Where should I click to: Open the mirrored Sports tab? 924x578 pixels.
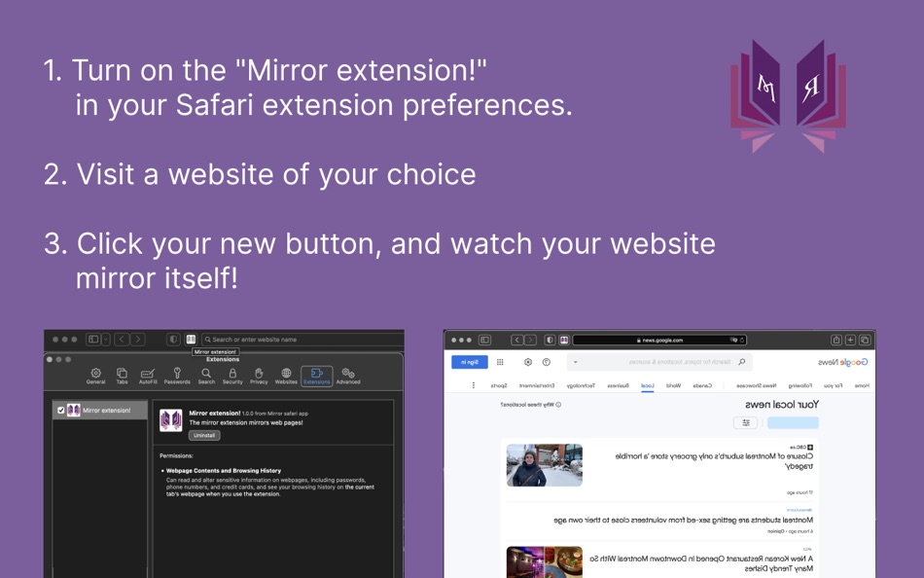pyautogui.click(x=499, y=385)
